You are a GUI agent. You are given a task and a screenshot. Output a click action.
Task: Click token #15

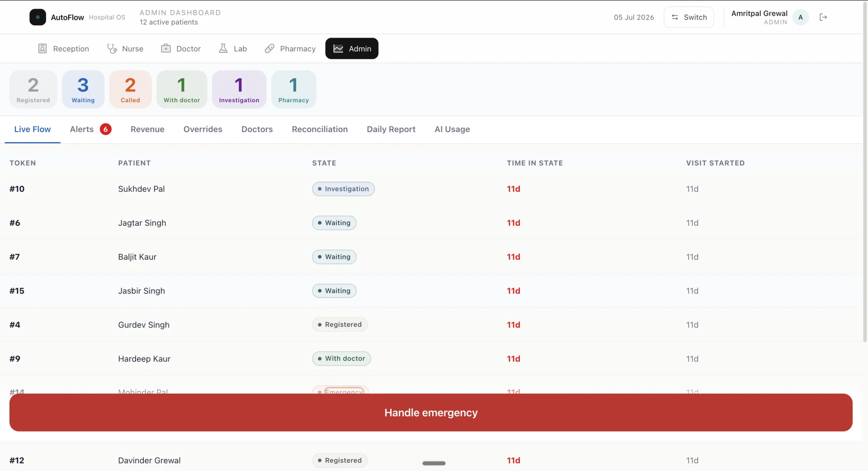17,290
